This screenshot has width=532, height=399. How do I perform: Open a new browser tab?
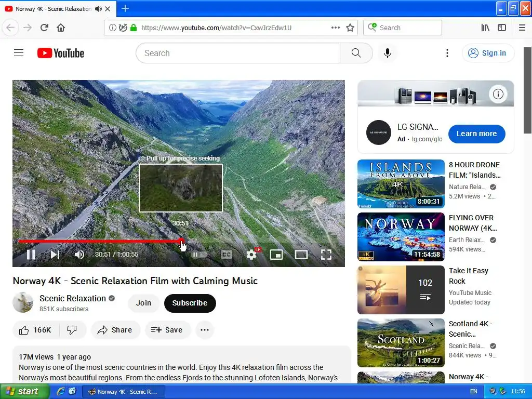pyautogui.click(x=125, y=8)
